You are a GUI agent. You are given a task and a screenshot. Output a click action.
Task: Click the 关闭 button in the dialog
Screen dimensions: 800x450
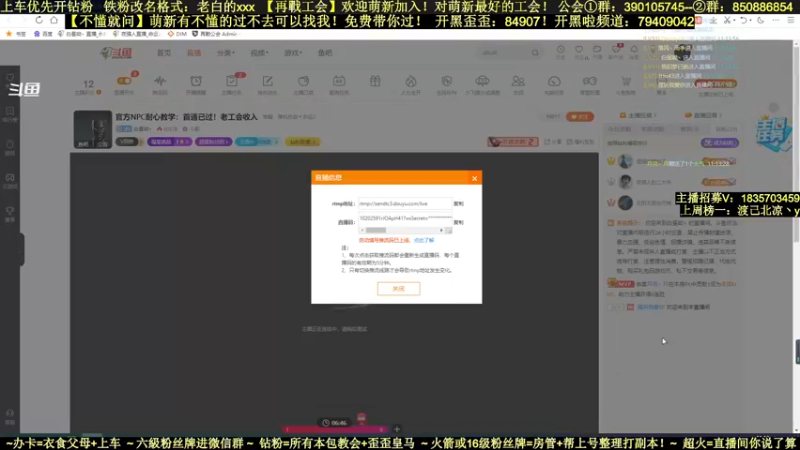(398, 289)
